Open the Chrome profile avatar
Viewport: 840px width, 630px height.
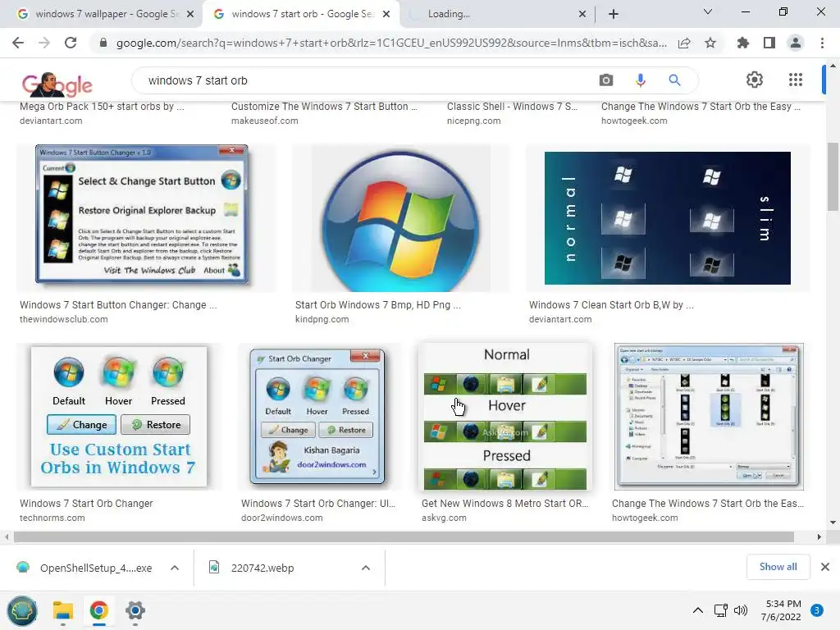[x=796, y=43]
